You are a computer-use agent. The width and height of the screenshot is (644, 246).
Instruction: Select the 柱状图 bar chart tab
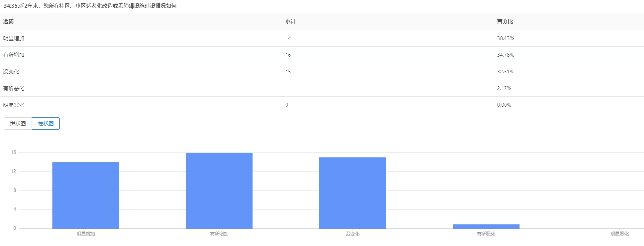(x=46, y=123)
